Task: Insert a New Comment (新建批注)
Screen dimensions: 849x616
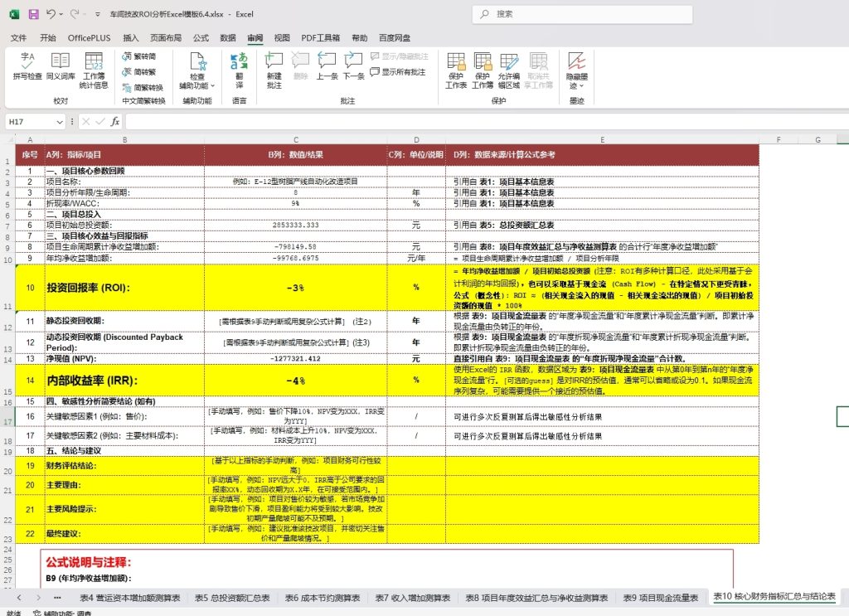Action: click(x=274, y=68)
